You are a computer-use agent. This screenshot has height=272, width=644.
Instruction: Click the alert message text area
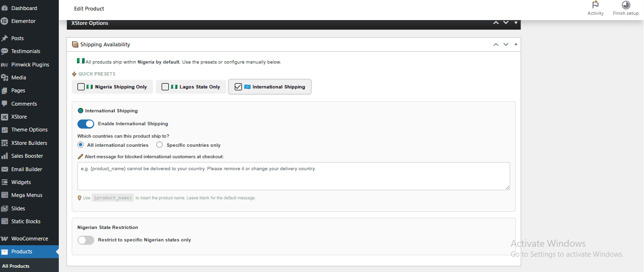coord(294,176)
